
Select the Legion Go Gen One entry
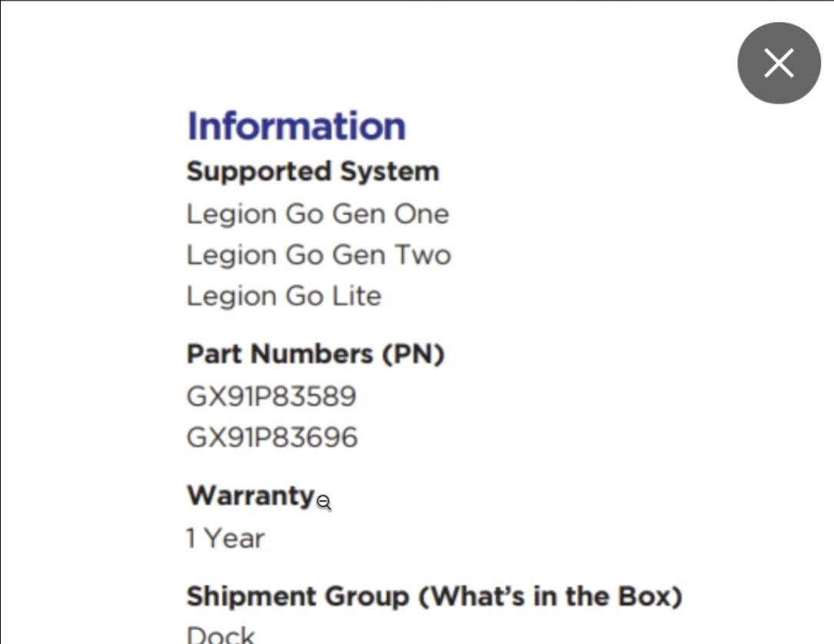pyautogui.click(x=317, y=214)
